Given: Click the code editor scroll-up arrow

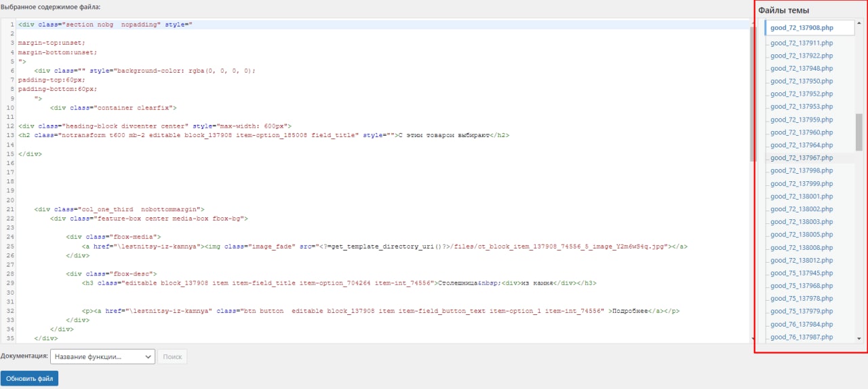Looking at the screenshot, I should click(753, 23).
